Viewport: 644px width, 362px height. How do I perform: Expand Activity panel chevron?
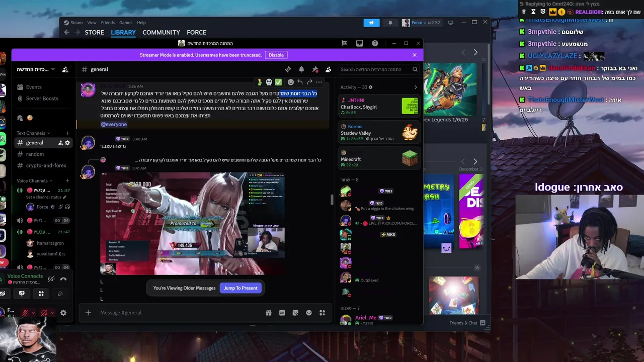tap(416, 87)
